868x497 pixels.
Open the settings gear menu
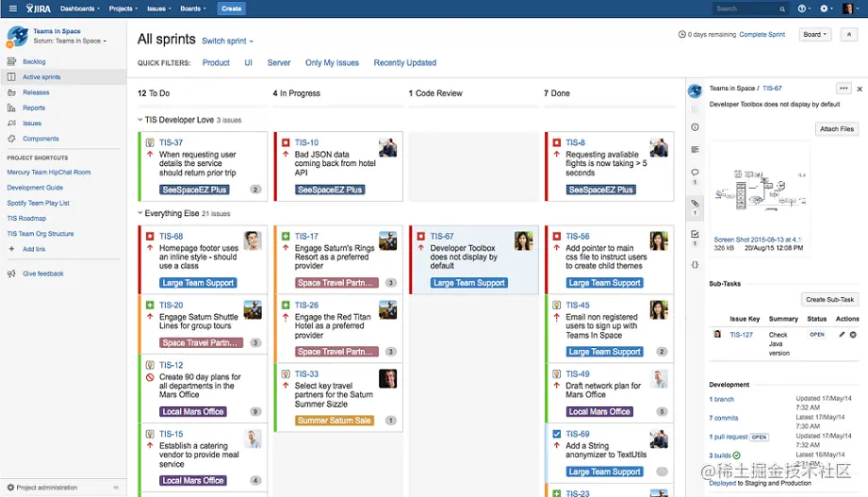coord(826,8)
